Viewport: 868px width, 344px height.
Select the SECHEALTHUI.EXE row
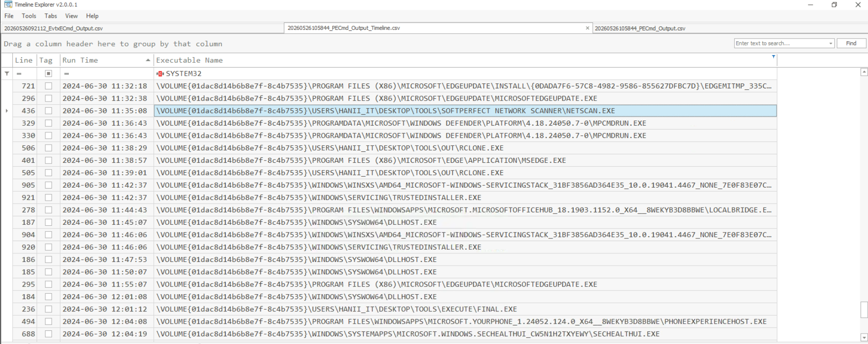coord(465,334)
